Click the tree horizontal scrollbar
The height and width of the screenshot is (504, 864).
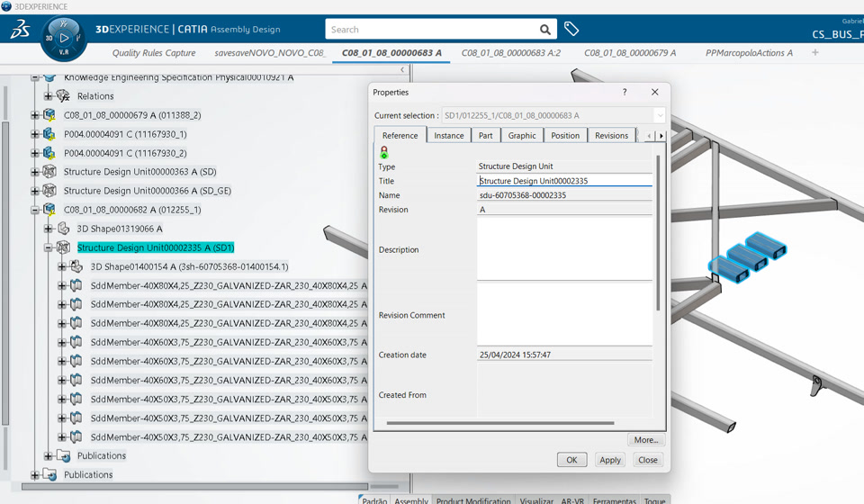pyautogui.click(x=194, y=486)
